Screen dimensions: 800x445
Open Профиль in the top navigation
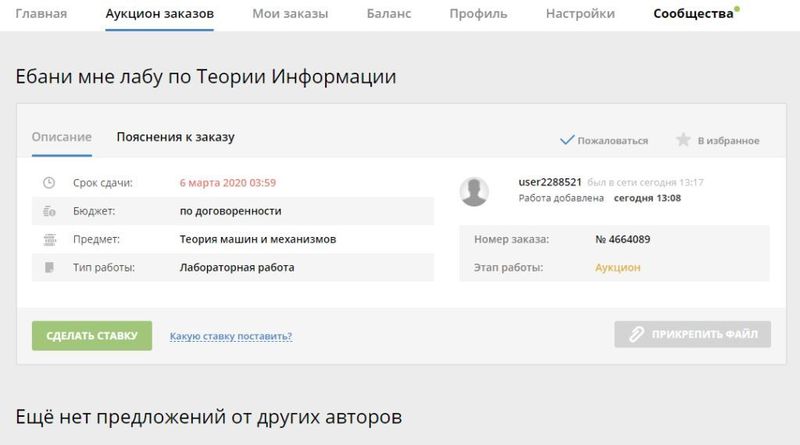click(478, 14)
